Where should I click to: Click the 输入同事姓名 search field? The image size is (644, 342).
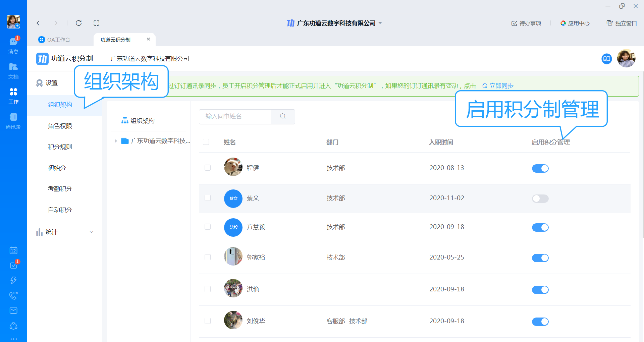coord(235,116)
